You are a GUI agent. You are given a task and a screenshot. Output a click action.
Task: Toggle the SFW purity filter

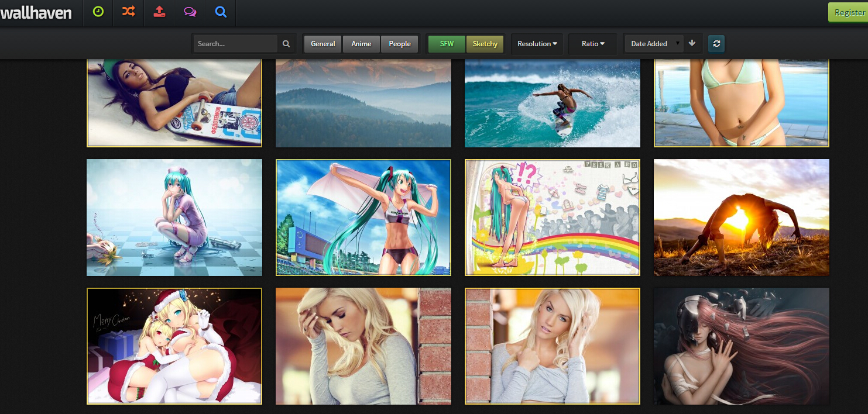(447, 44)
